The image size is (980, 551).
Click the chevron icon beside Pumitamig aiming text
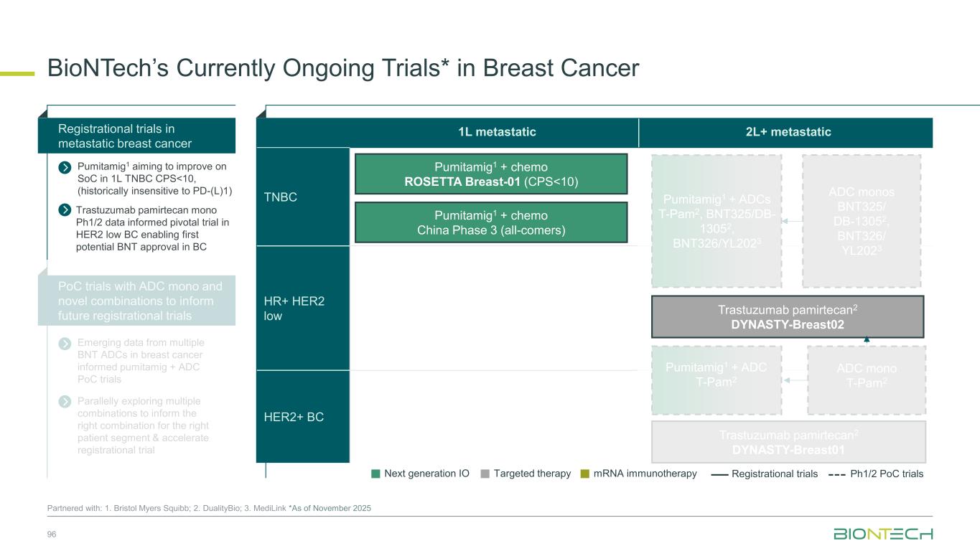click(x=65, y=169)
